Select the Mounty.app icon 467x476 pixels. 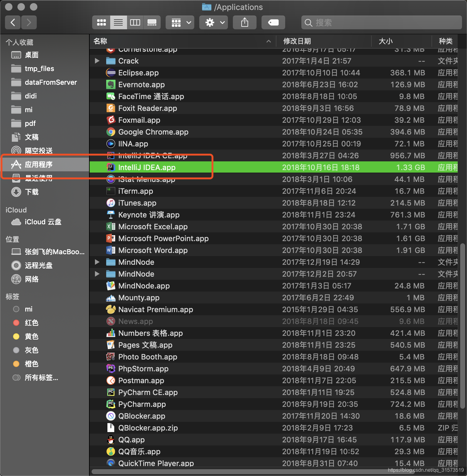tap(111, 297)
